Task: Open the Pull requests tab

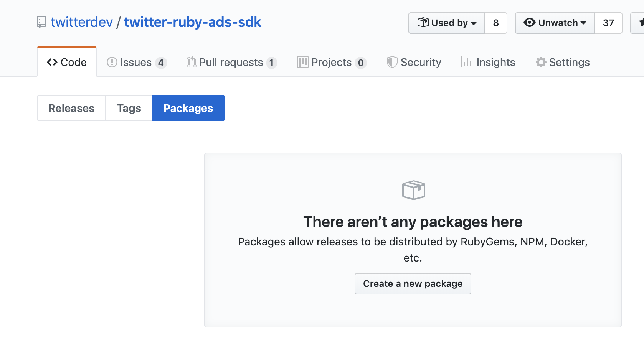Action: point(232,62)
